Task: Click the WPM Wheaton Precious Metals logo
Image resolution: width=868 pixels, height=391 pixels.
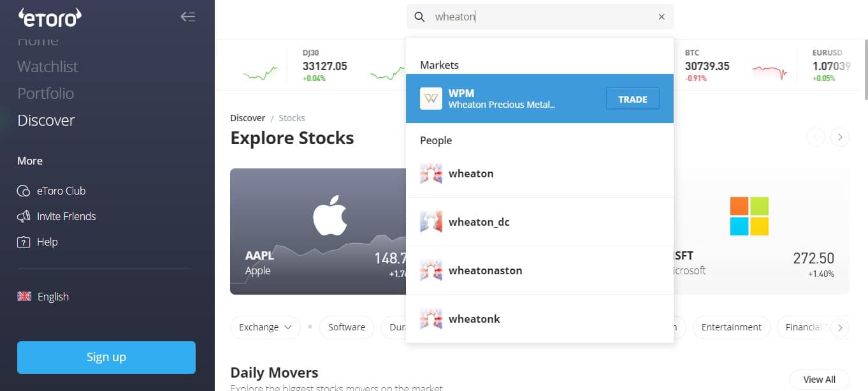Action: point(431,99)
